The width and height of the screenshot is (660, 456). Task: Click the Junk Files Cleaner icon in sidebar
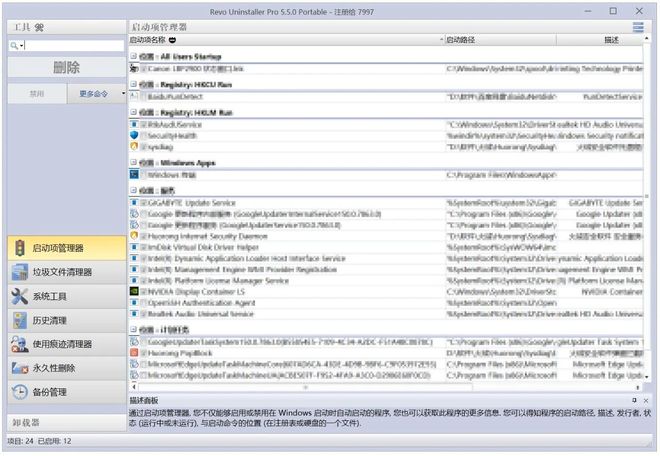(x=19, y=272)
